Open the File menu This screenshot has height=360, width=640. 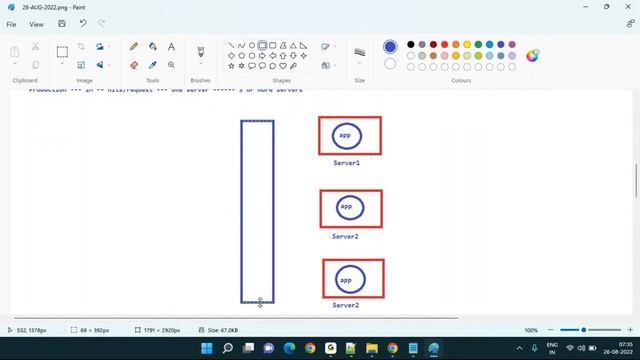pyautogui.click(x=11, y=24)
